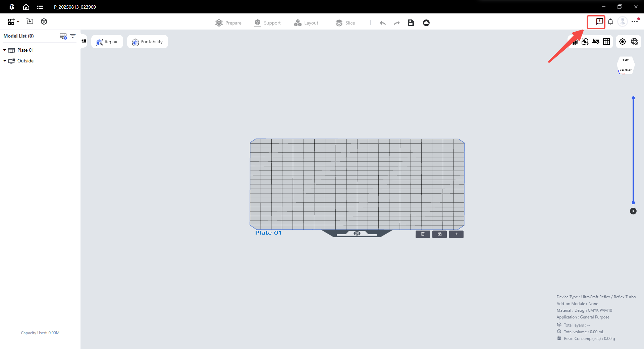Lock Plate 01 using the lock button
The width and height of the screenshot is (644, 349).
pyautogui.click(x=439, y=234)
